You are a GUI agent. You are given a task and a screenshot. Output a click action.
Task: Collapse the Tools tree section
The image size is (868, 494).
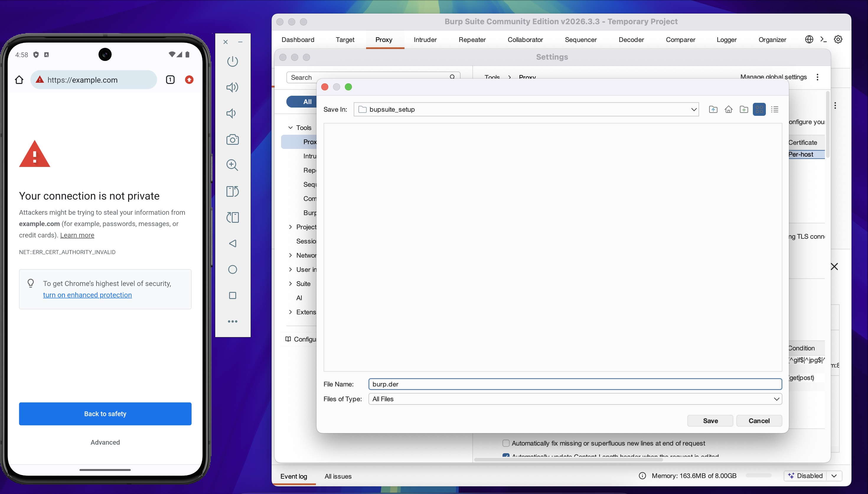(291, 128)
